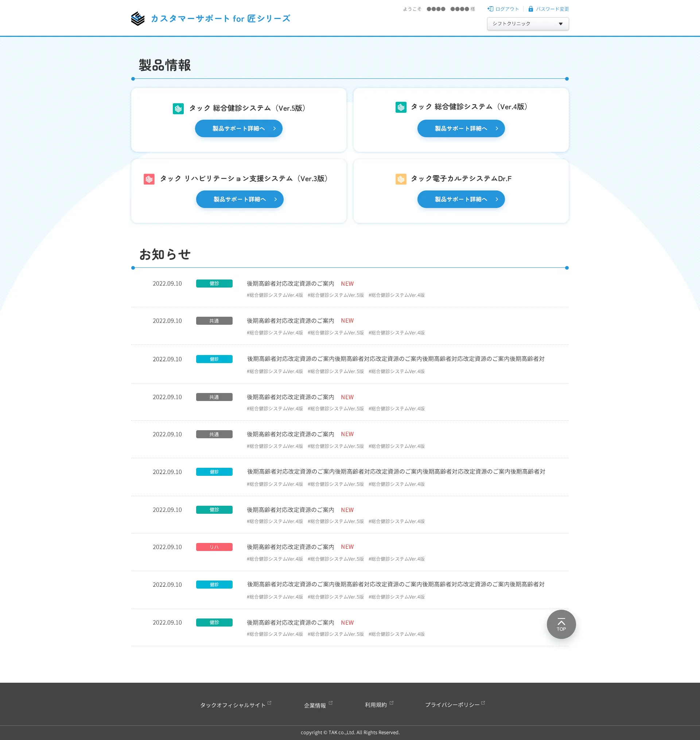Click the #総合健診システムVer.5版 hashtag

(335, 295)
